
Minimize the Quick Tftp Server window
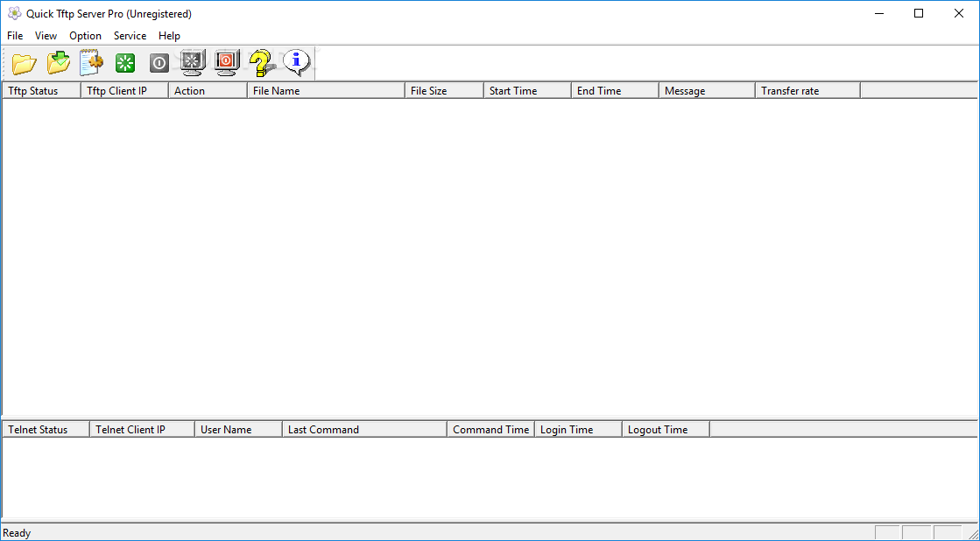[x=878, y=14]
